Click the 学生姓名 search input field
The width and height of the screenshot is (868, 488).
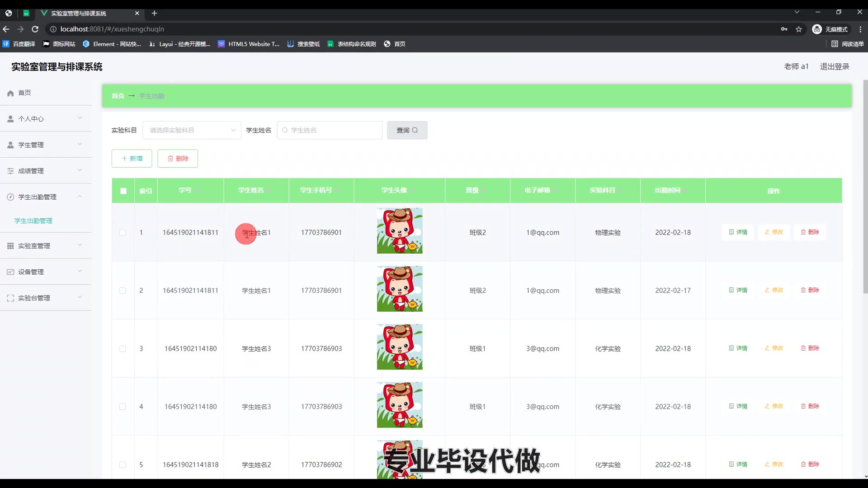(330, 130)
